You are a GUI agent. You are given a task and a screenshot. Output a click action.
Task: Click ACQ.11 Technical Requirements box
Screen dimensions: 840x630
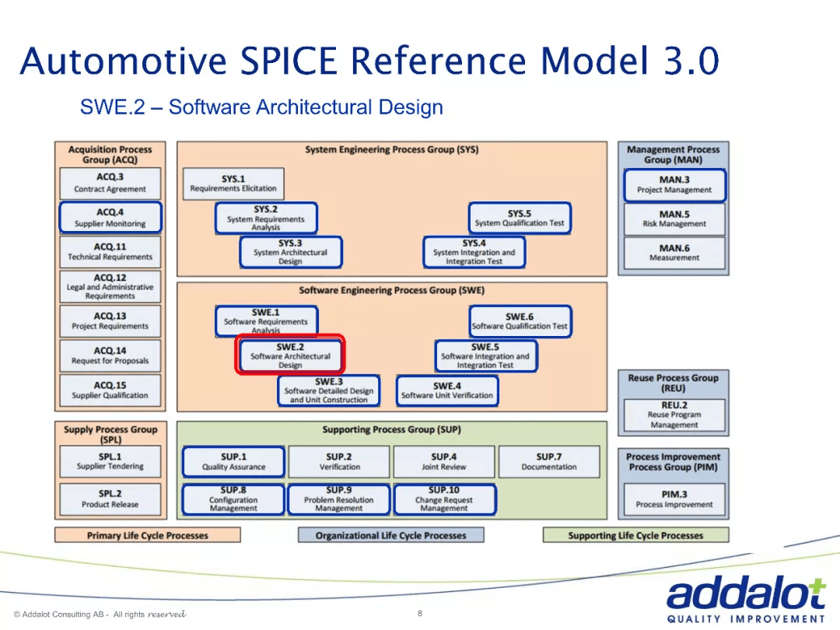click(110, 252)
